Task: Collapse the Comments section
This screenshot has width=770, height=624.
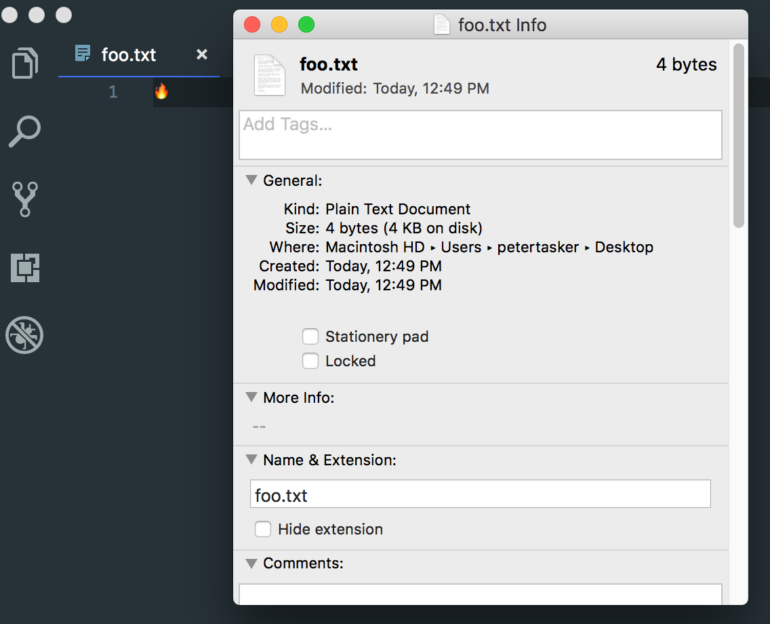Action: click(251, 563)
